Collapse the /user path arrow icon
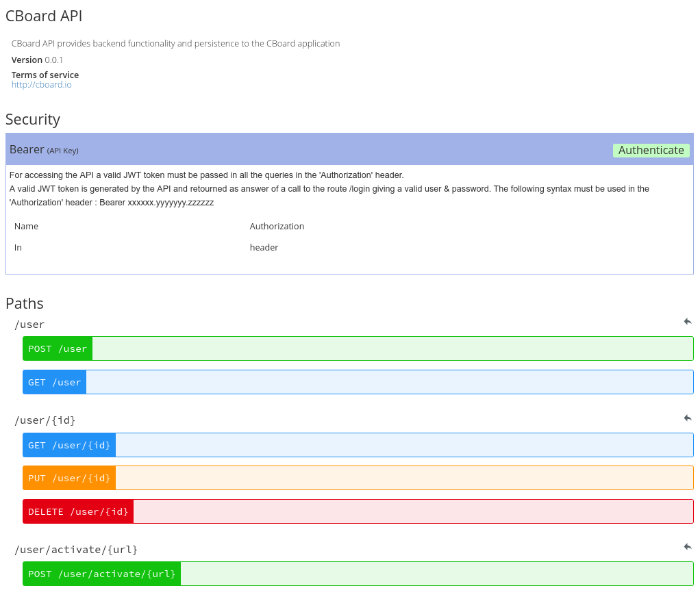700x599 pixels. (688, 321)
